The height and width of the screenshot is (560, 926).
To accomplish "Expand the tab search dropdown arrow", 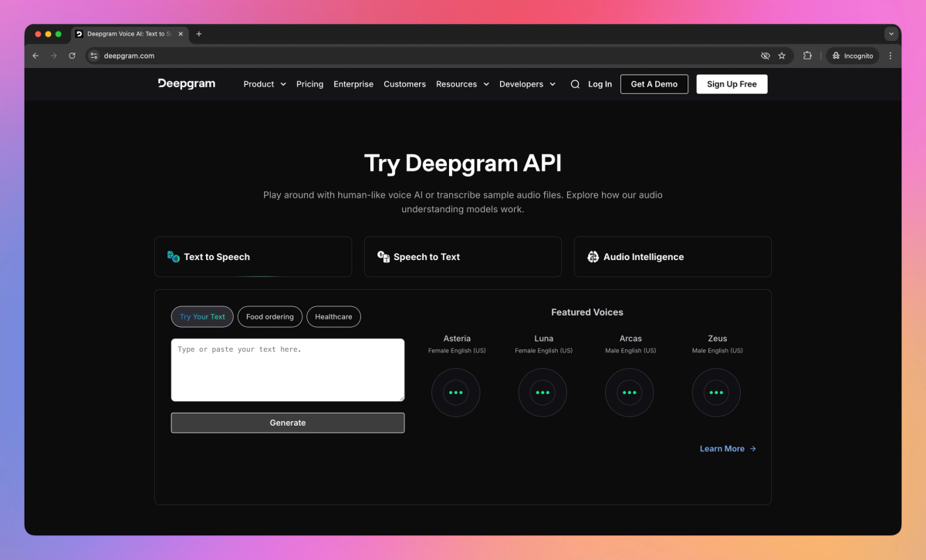I will [x=891, y=34].
